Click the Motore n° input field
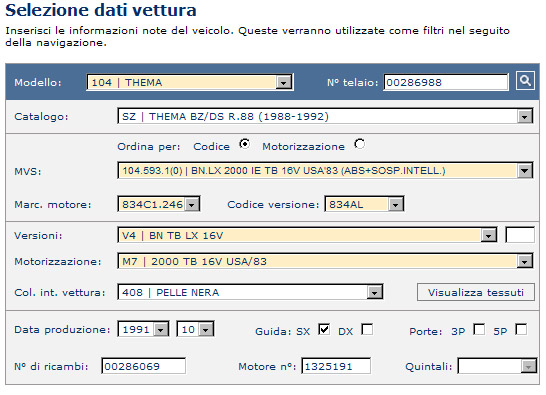Screen dimensions: 546x395 click(336, 366)
